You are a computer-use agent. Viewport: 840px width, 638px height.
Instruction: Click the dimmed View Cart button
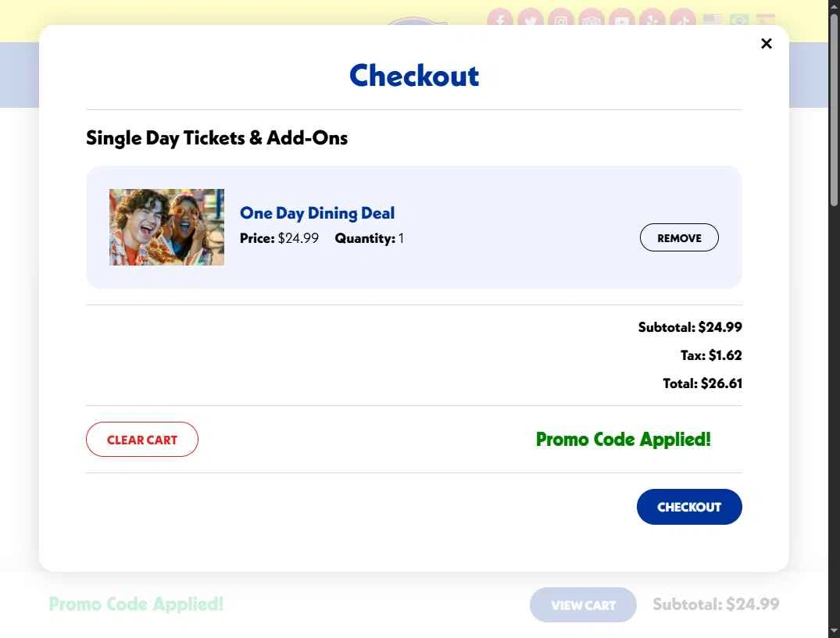pyautogui.click(x=583, y=605)
